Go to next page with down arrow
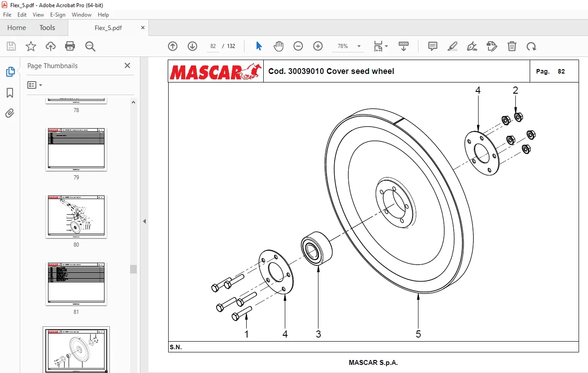The width and height of the screenshot is (588, 373). coord(192,46)
